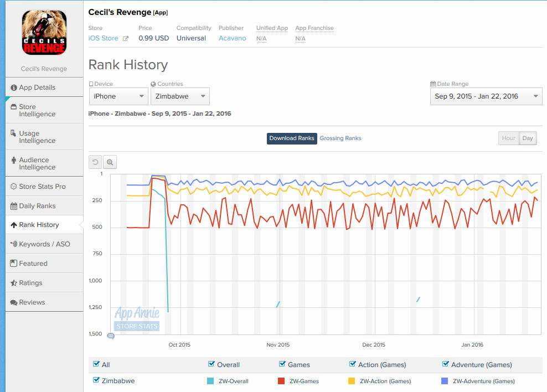Screen dimensions: 547x392
Task: Click the Daily Ranks calendar icon
Action: tap(14, 206)
